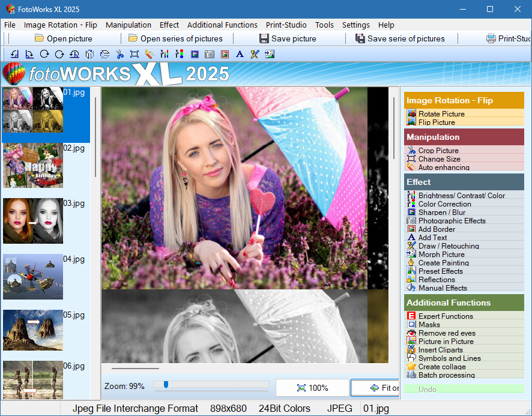Click Save serie of pictures button
The height and width of the screenshot is (416, 532).
pyautogui.click(x=400, y=38)
